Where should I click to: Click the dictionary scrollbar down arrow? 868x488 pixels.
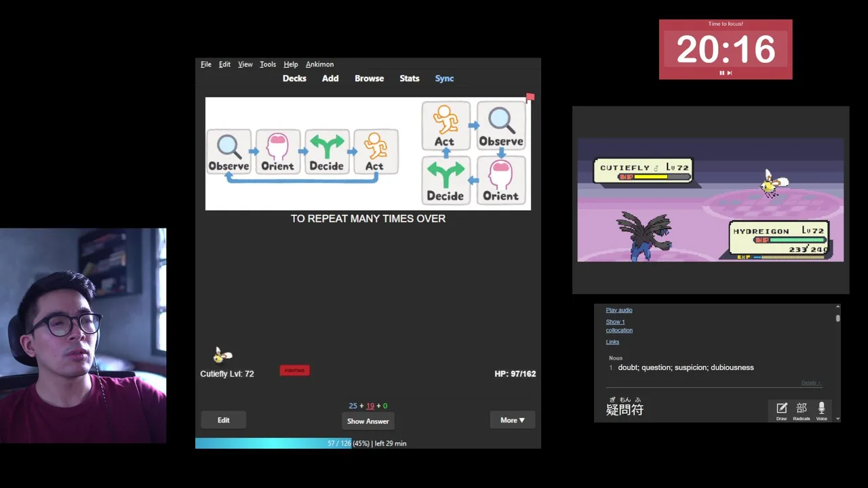[838, 419]
